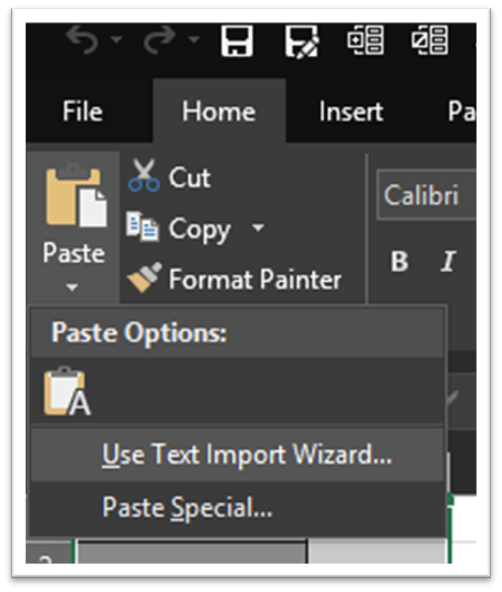Open the File tab

point(83,111)
